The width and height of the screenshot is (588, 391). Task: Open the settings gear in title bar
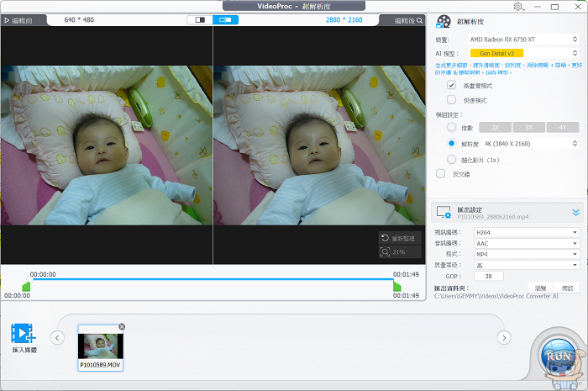[x=518, y=7]
